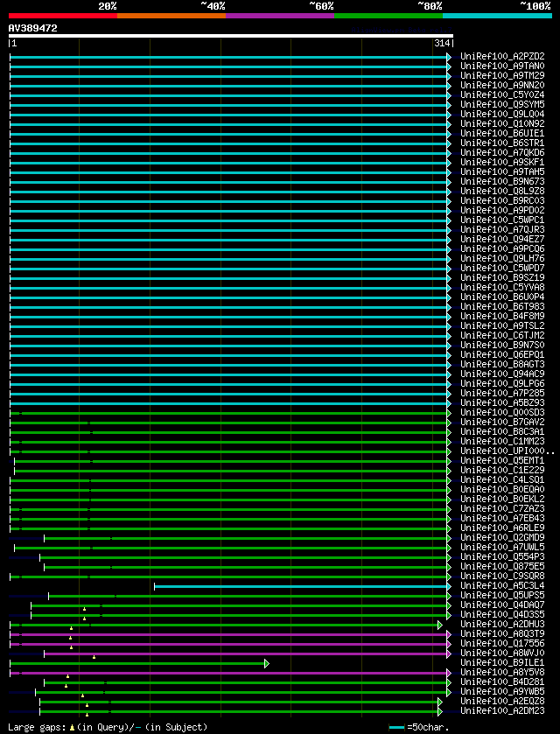Click the arrowhead ending the A2EQZ8 alignment
This screenshot has width=560, height=734.
click(439, 702)
